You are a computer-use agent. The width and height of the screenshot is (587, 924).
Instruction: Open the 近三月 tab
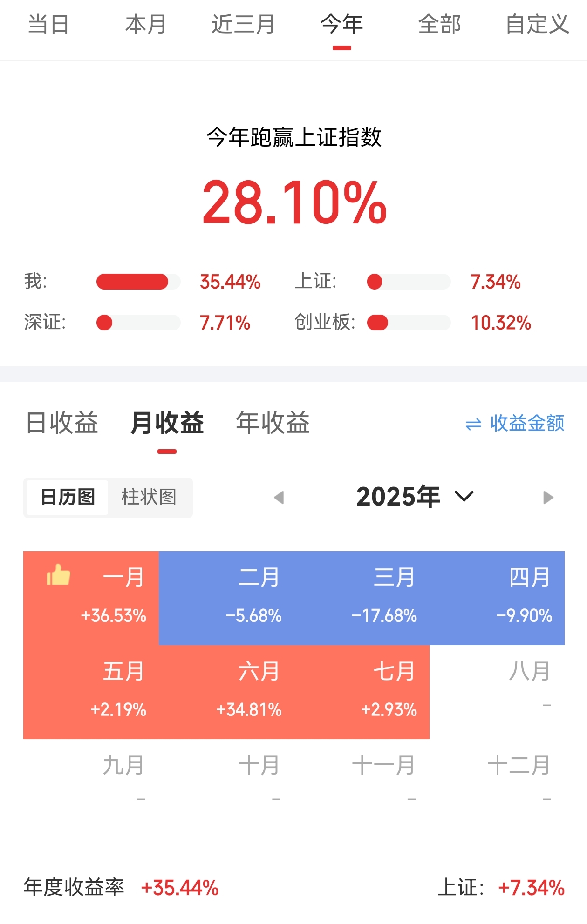(x=243, y=25)
